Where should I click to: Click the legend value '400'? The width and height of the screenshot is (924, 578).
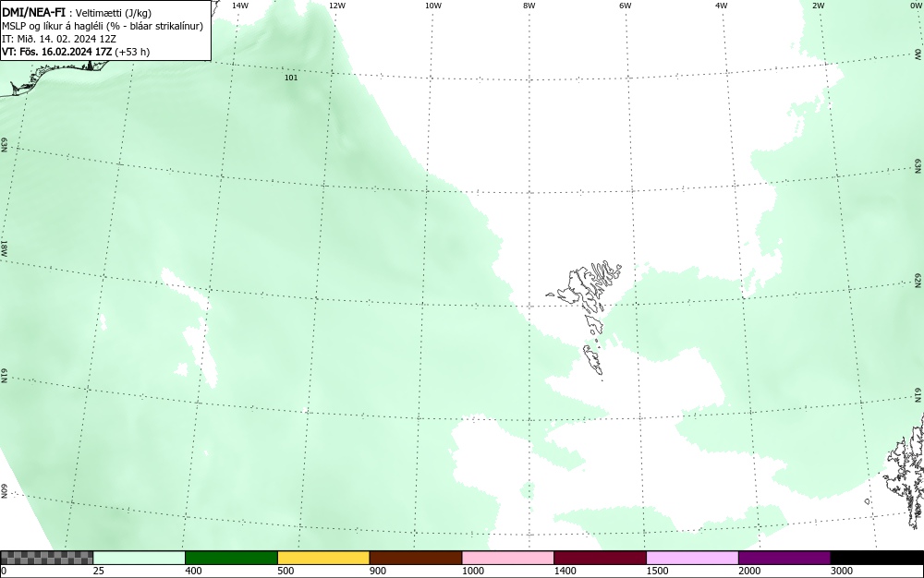[193, 571]
